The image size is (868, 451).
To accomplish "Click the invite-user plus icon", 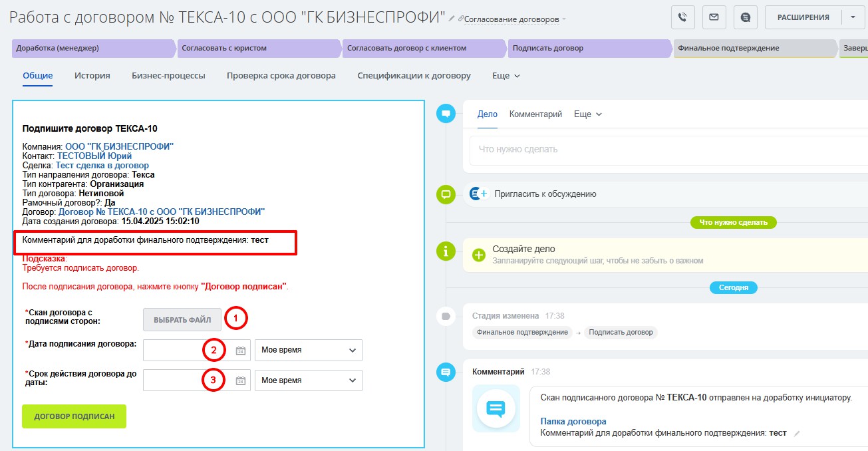I will pos(478,194).
